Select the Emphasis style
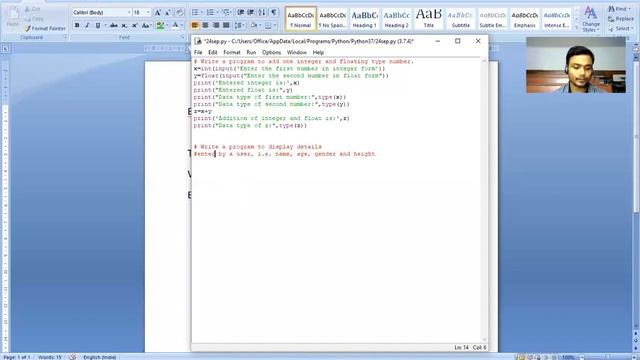 524,18
